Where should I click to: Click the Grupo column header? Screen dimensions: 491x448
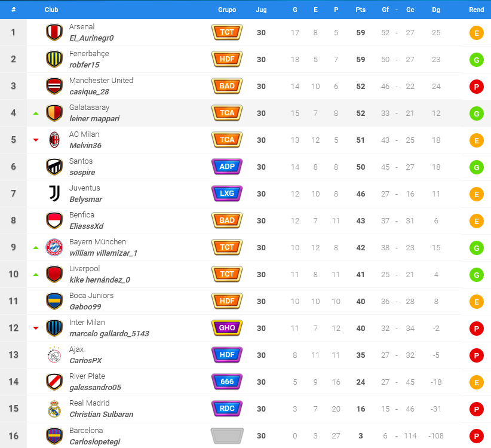[227, 10]
